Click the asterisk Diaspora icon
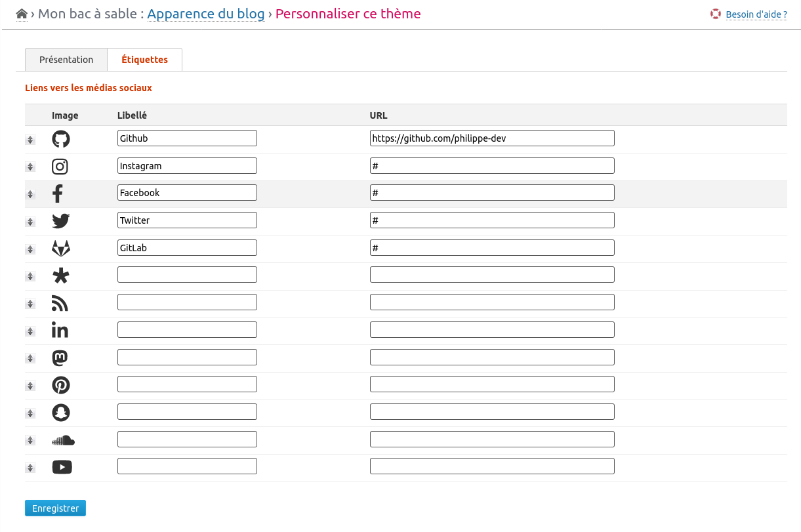This screenshot has width=801, height=532. [60, 276]
